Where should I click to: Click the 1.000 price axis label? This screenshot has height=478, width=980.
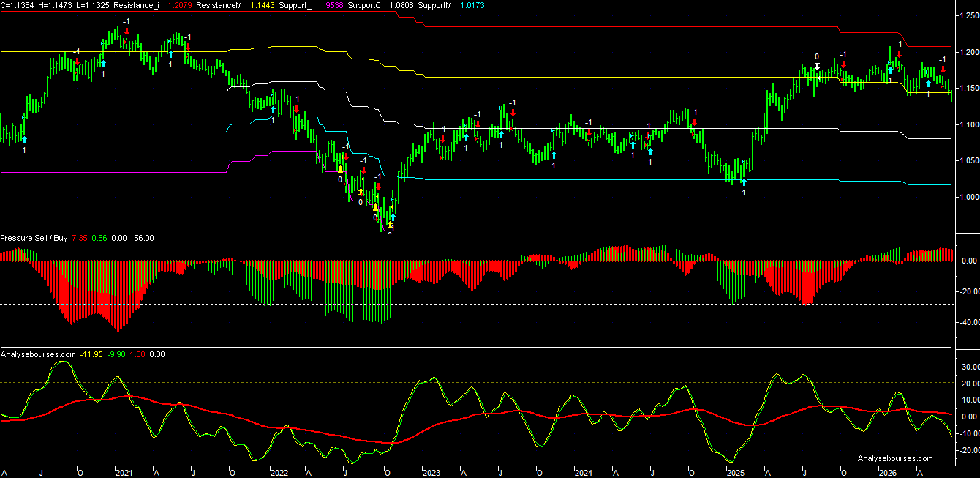pyautogui.click(x=969, y=196)
